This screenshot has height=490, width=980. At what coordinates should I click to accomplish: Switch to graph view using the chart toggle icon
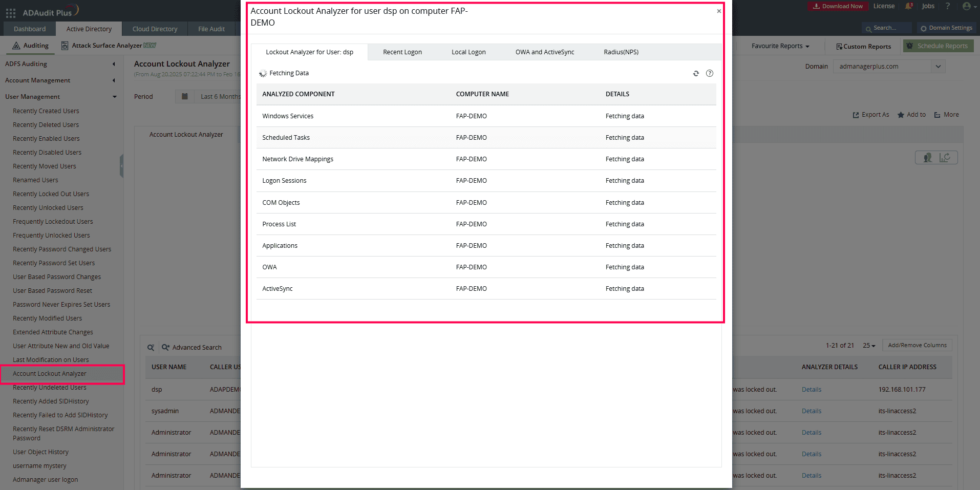[944, 157]
